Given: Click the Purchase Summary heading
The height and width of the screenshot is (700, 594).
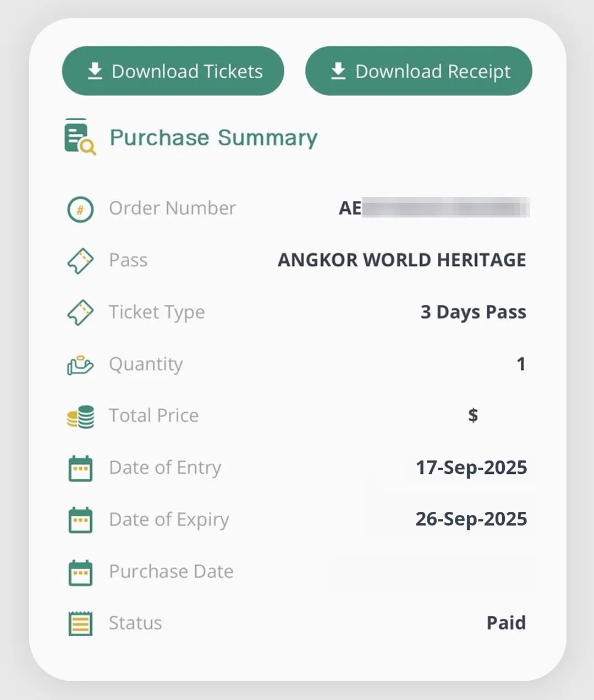Looking at the screenshot, I should click(213, 138).
